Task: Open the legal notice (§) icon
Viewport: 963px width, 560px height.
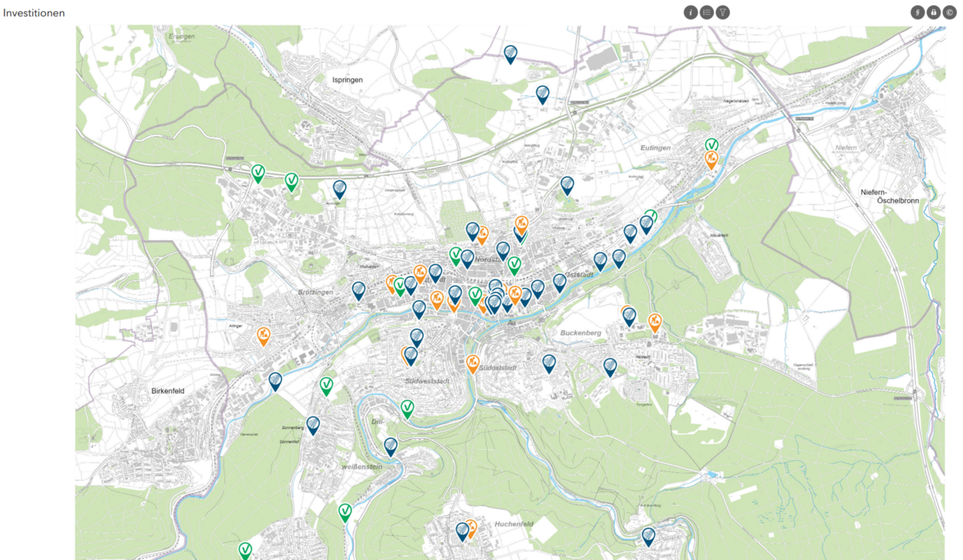Action: click(917, 12)
